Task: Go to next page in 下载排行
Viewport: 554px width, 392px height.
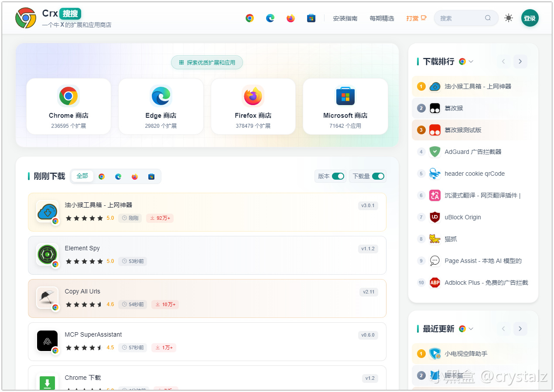Action: pyautogui.click(x=520, y=61)
